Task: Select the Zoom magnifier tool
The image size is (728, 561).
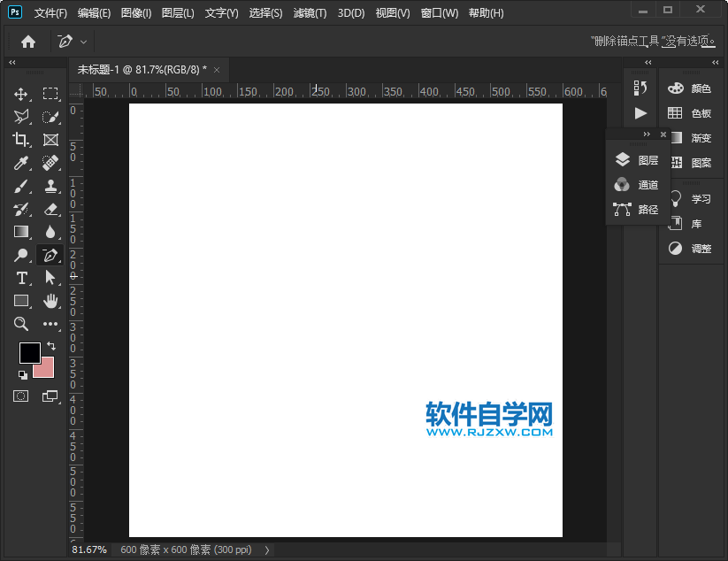Action: (x=21, y=324)
